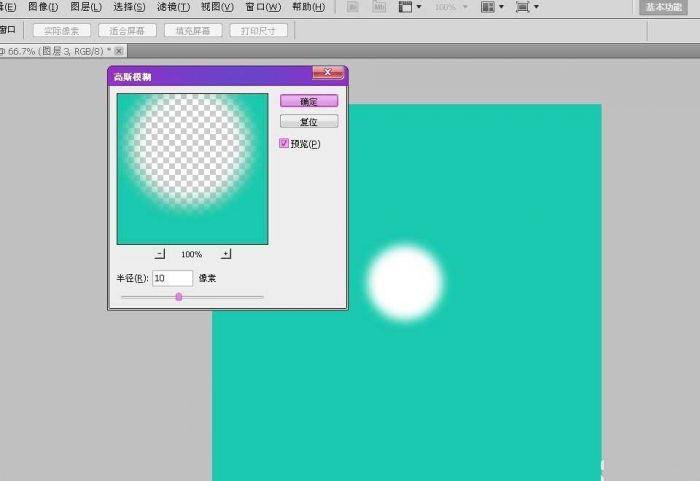Zoom in the blur preview with plus button
Screen dimensions: 700x481
click(226, 254)
